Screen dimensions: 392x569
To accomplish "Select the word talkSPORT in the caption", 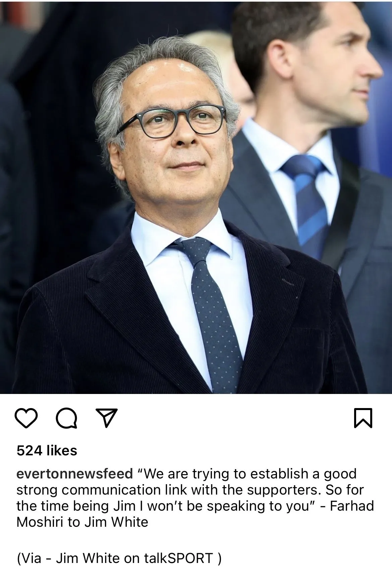I will coord(178,558).
